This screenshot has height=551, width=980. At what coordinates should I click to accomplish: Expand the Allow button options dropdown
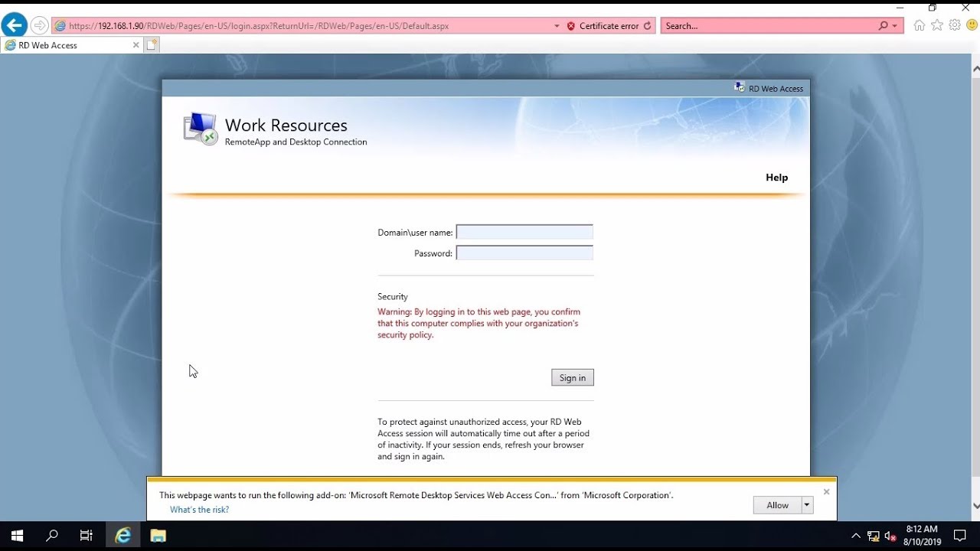(x=806, y=505)
